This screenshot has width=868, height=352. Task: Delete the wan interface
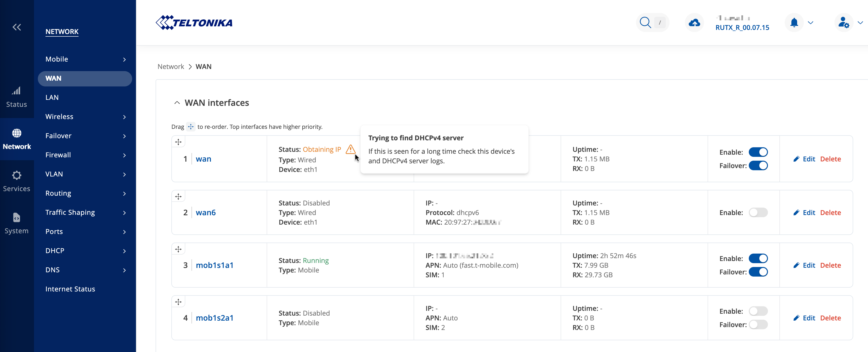point(830,159)
